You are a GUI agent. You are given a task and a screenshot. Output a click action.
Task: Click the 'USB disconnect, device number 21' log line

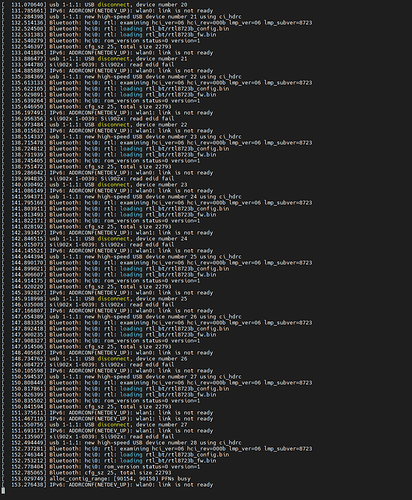(x=94, y=59)
